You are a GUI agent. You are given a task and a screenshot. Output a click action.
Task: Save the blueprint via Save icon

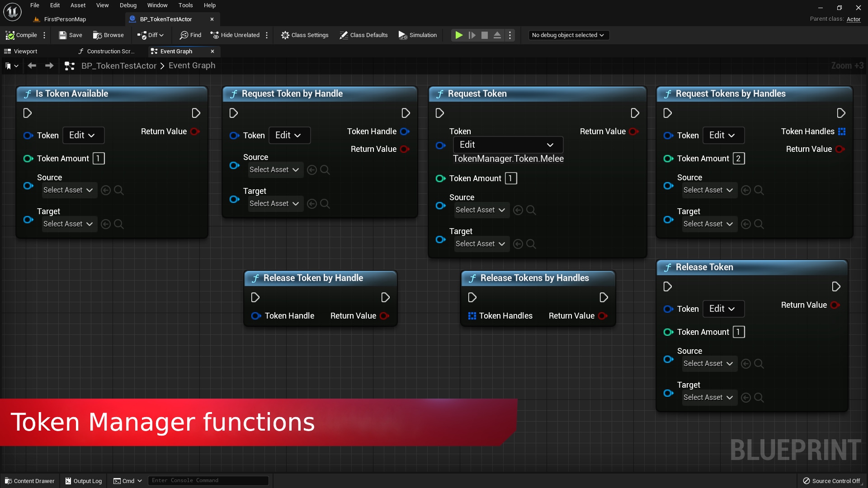[63, 35]
